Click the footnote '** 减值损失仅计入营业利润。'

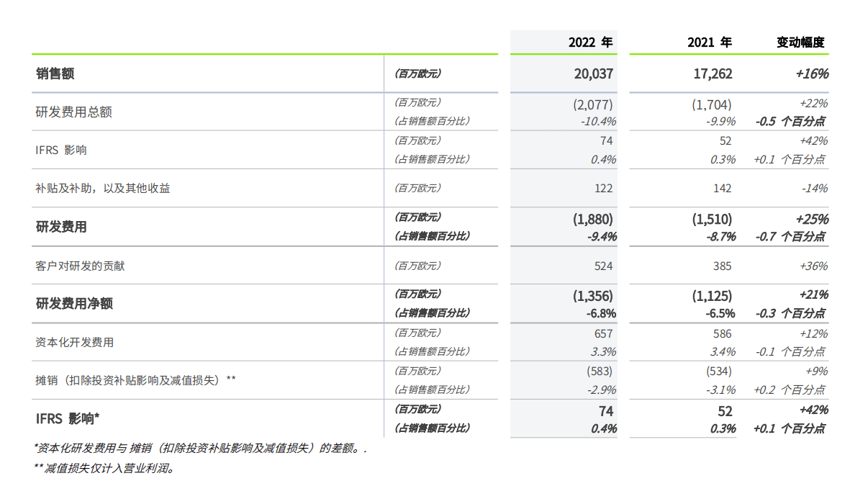pyautogui.click(x=104, y=469)
